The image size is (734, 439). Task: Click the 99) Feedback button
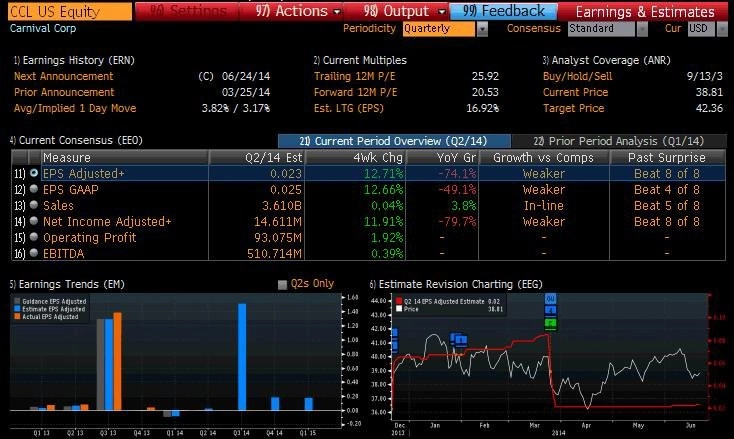coord(504,11)
